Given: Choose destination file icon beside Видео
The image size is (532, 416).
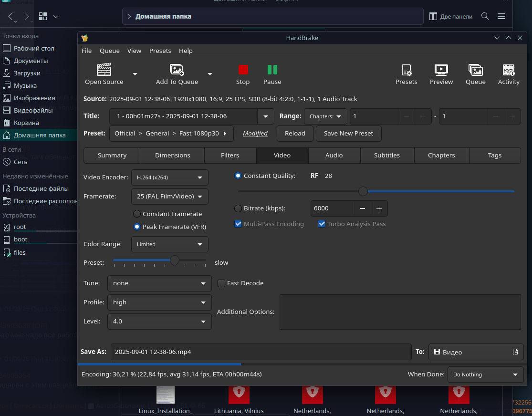Looking at the screenshot, I should click(515, 352).
